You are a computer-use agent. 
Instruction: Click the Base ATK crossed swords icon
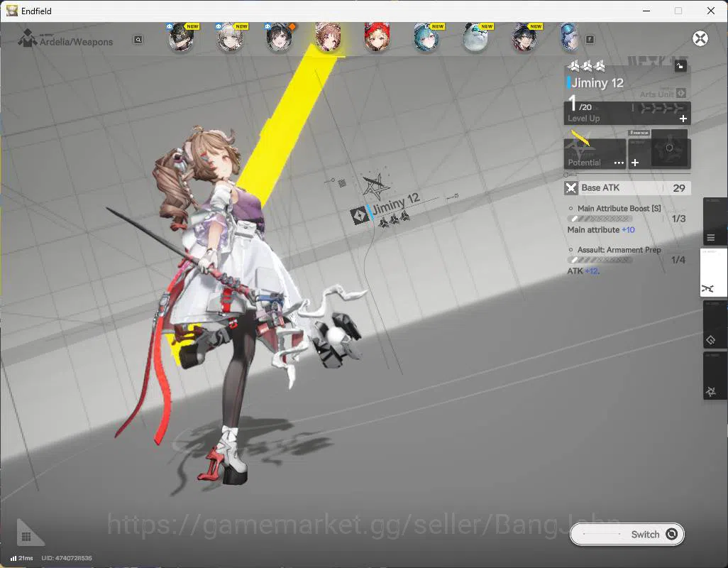[571, 188]
